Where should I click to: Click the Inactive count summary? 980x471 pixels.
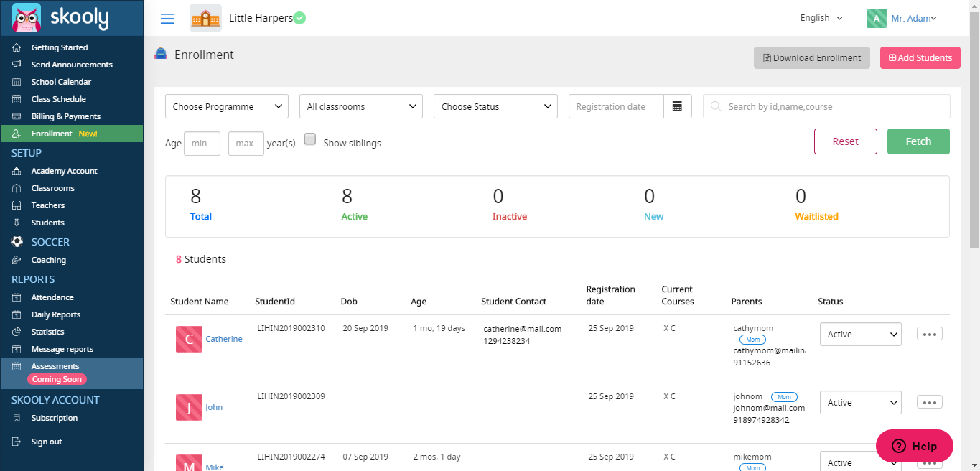(509, 205)
